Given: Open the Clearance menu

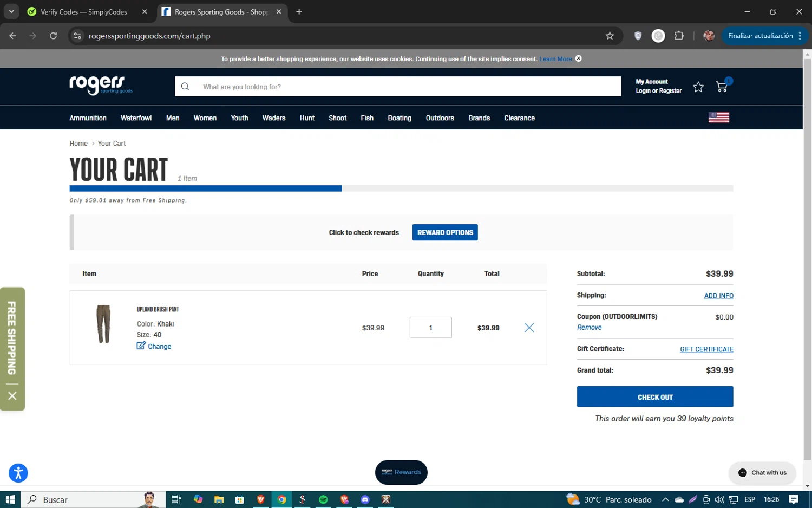Looking at the screenshot, I should pyautogui.click(x=519, y=118).
